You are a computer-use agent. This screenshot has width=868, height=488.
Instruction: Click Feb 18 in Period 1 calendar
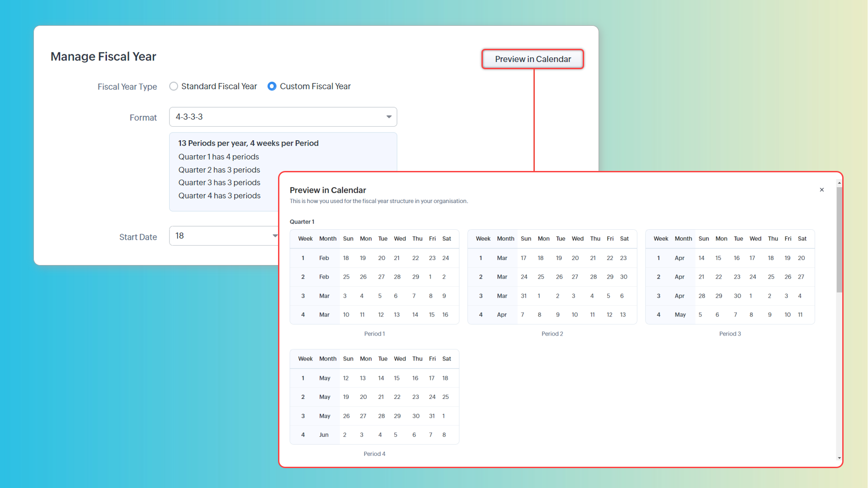[346, 258]
